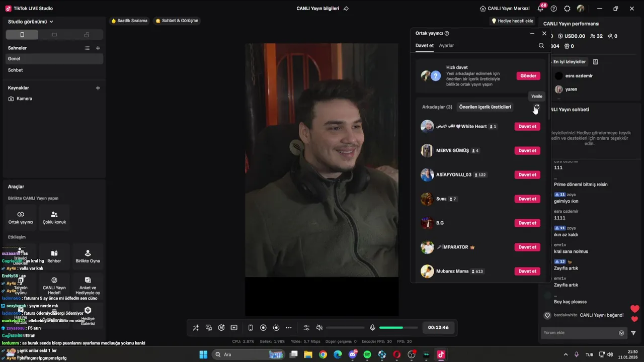Open the three-dots more options menu
The image size is (644, 362).
pos(289,328)
